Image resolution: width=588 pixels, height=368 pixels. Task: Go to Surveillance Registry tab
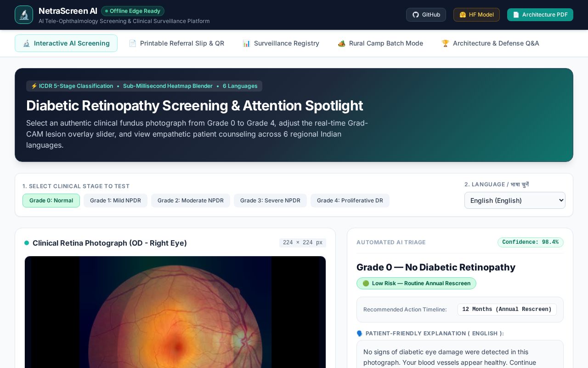(281, 43)
